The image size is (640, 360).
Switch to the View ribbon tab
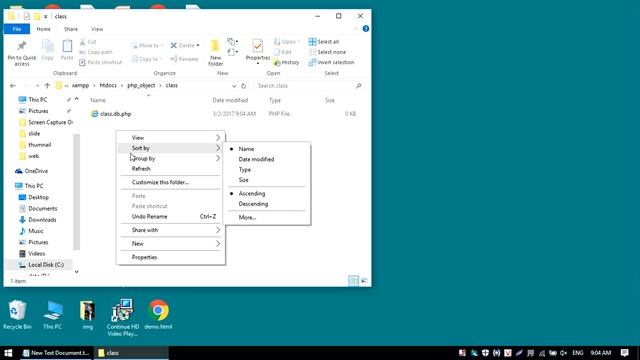click(97, 29)
